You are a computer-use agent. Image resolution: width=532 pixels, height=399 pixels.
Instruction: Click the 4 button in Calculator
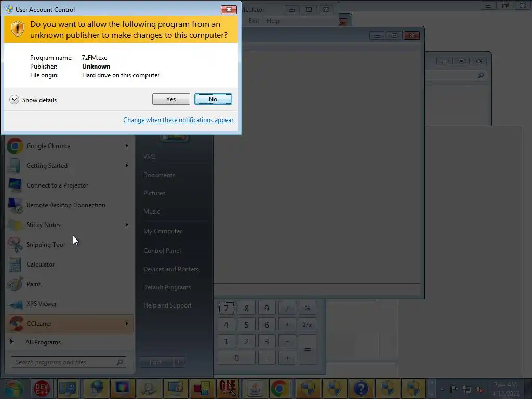pos(227,325)
